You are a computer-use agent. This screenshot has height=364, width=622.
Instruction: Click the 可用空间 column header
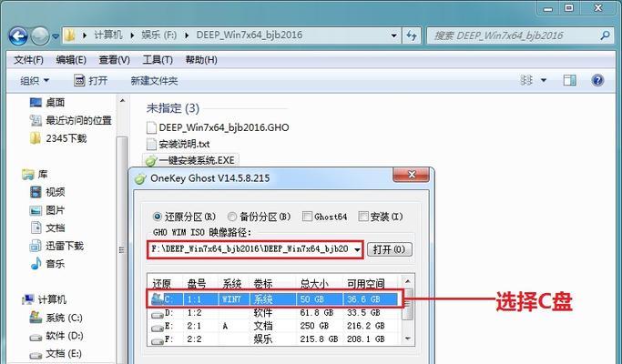[x=366, y=283]
